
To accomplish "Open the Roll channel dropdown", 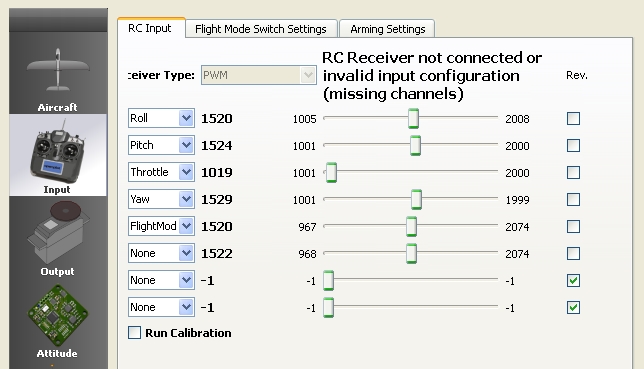I will [161, 118].
